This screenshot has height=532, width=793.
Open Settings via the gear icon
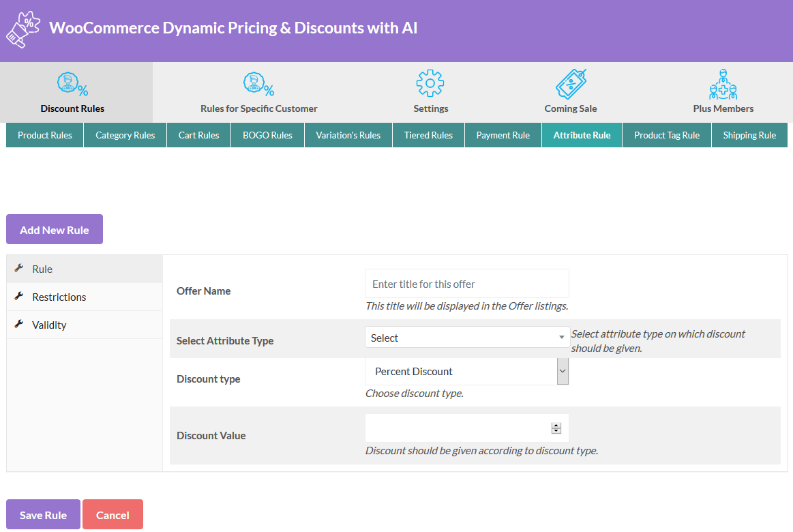(430, 83)
